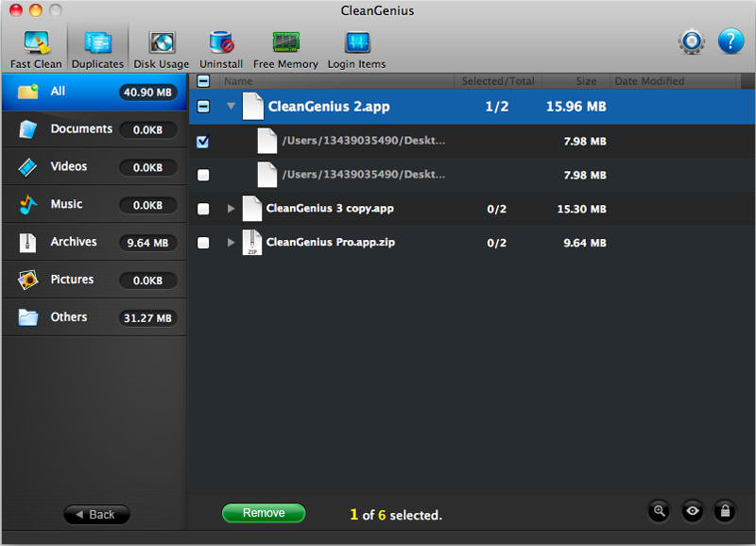Viewport: 756px width, 546px height.
Task: Open Disk Usage analyzer
Action: pos(161,50)
